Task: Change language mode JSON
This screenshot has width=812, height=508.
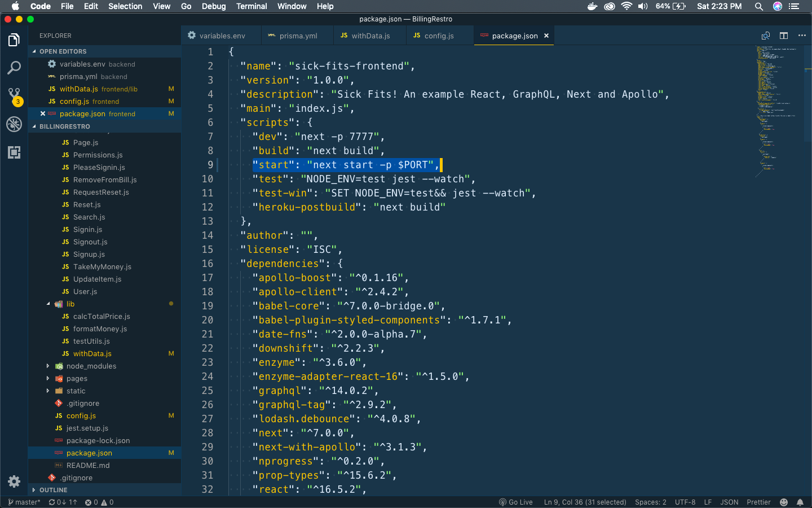Action: point(729,502)
